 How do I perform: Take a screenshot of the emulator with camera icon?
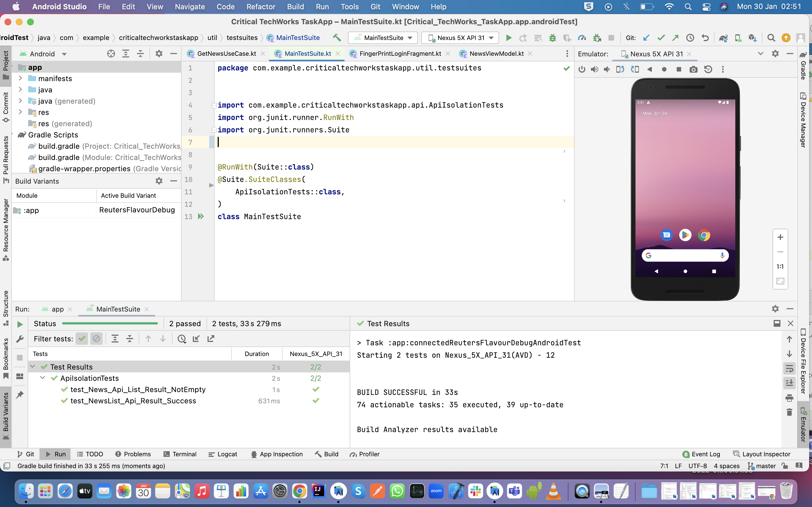pos(694,69)
